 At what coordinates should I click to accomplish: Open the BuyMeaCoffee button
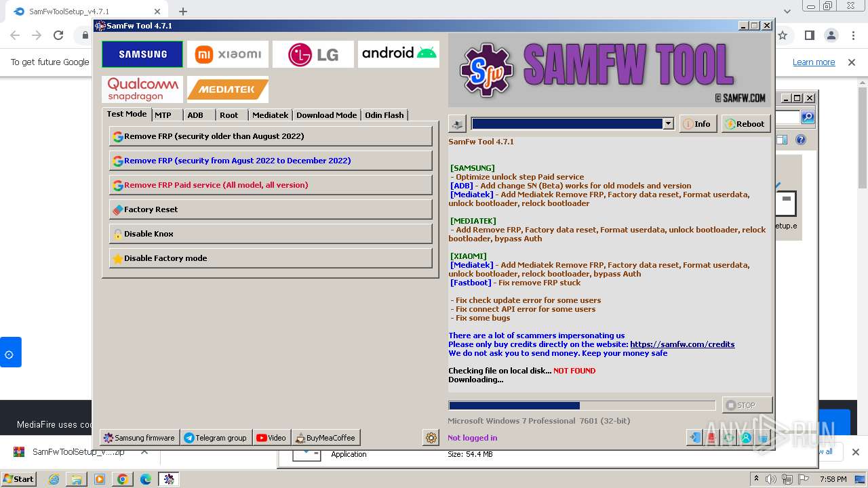(325, 438)
